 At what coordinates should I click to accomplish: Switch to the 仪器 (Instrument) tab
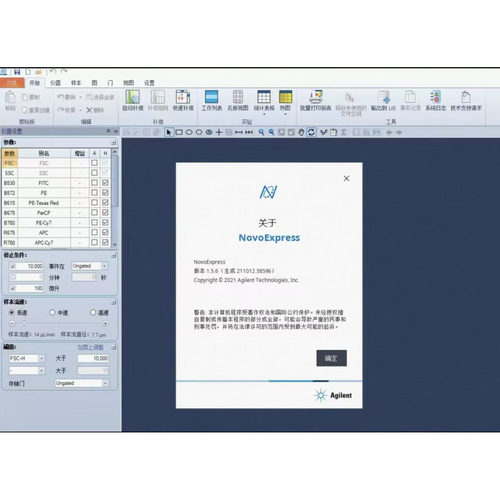click(x=55, y=83)
